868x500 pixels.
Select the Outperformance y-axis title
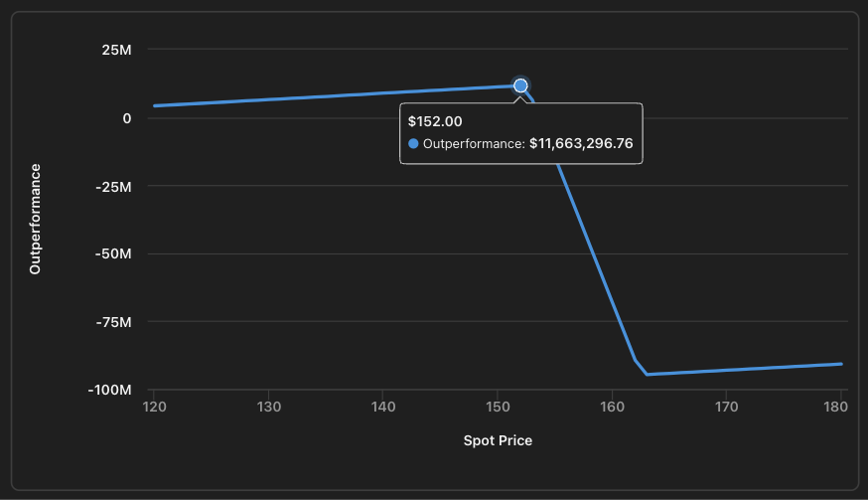pyautogui.click(x=35, y=219)
